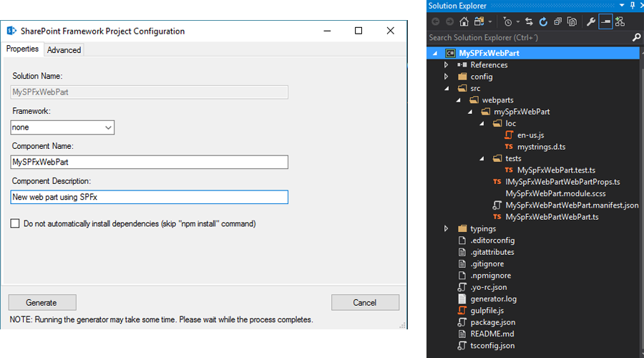Screen dimensions: 644x358
Task: Open the Switch Views dropdown arrow
Action: [x=490, y=21]
